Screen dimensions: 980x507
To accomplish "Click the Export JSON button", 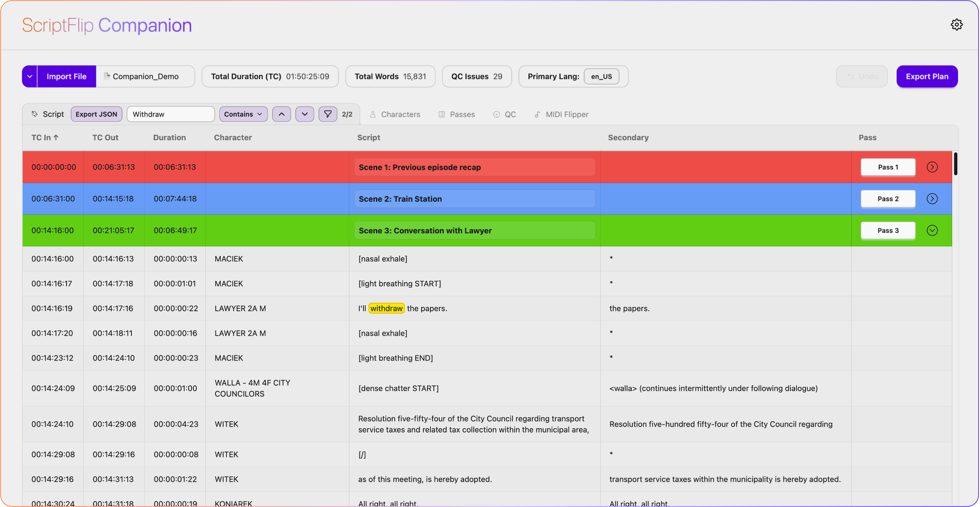I will (96, 114).
